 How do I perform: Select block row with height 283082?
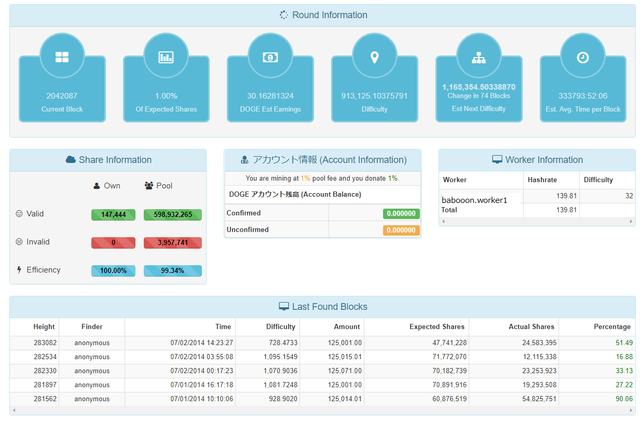(322, 343)
